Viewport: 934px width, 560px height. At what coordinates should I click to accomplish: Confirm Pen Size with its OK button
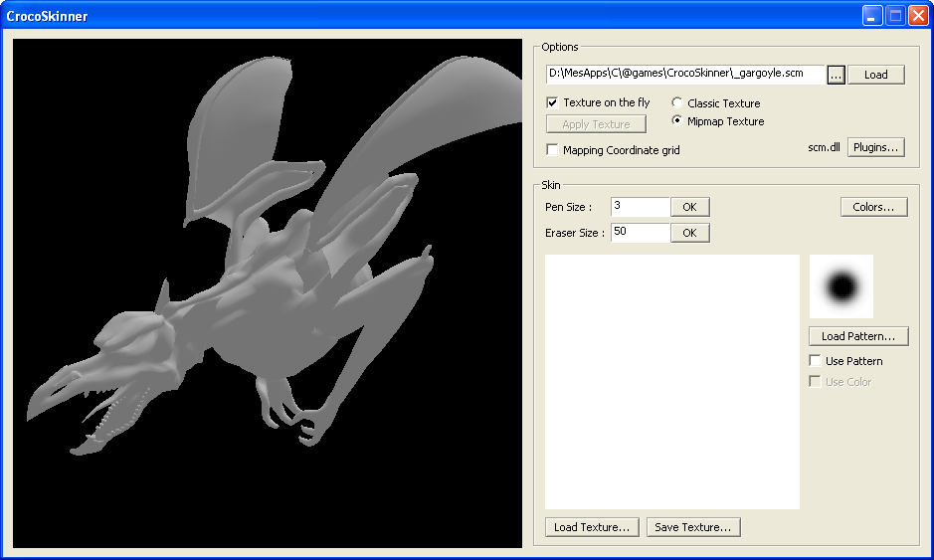point(689,207)
